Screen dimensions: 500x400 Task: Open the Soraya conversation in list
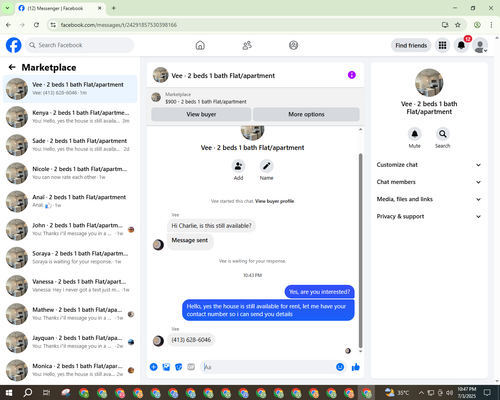click(70, 258)
